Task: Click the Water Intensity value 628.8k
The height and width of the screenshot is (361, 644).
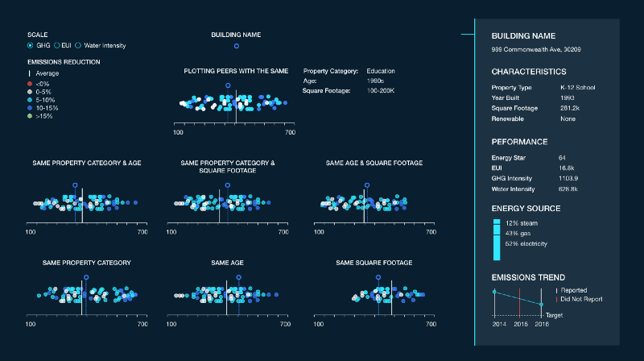Action: coord(568,189)
